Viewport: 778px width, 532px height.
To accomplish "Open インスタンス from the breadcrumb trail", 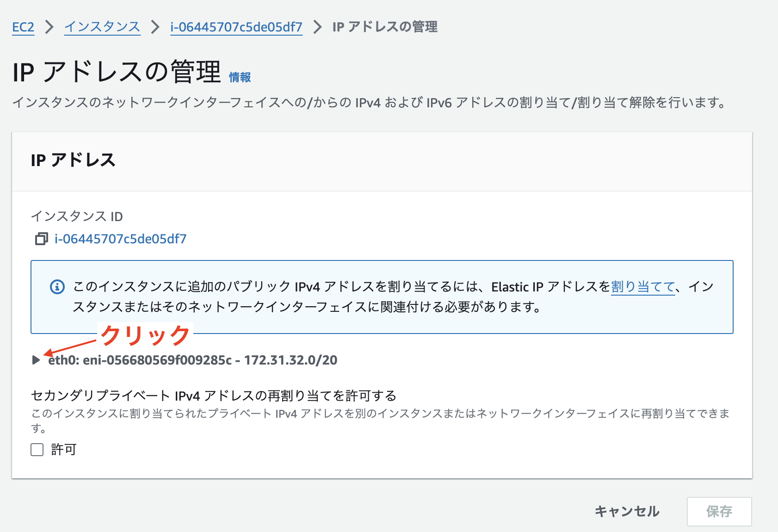I will [102, 27].
